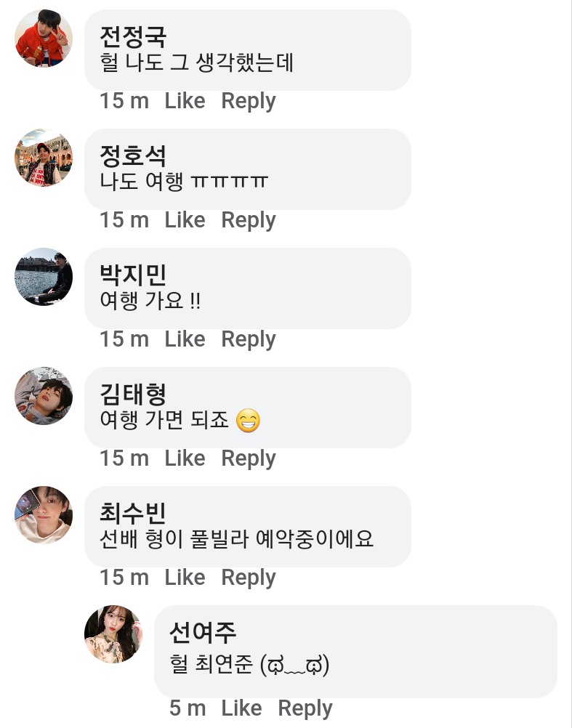Reply to 박지민's comment
The height and width of the screenshot is (728, 572).
249,339
